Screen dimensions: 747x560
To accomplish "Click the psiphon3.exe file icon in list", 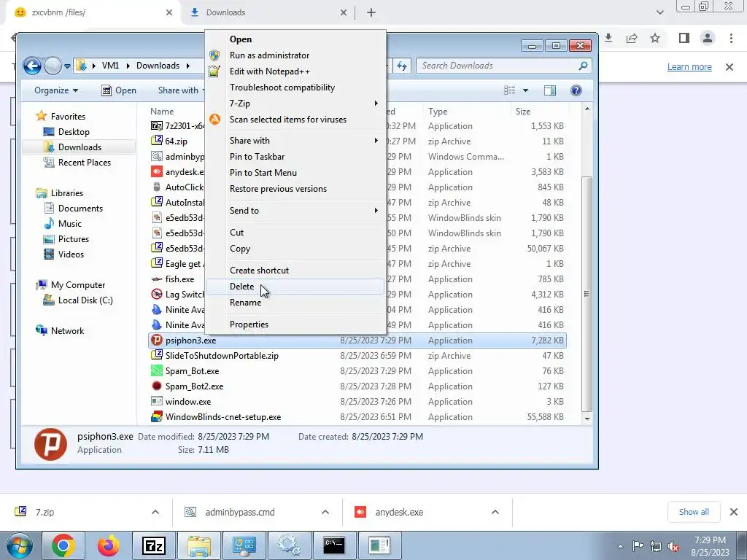I will click(x=156, y=340).
